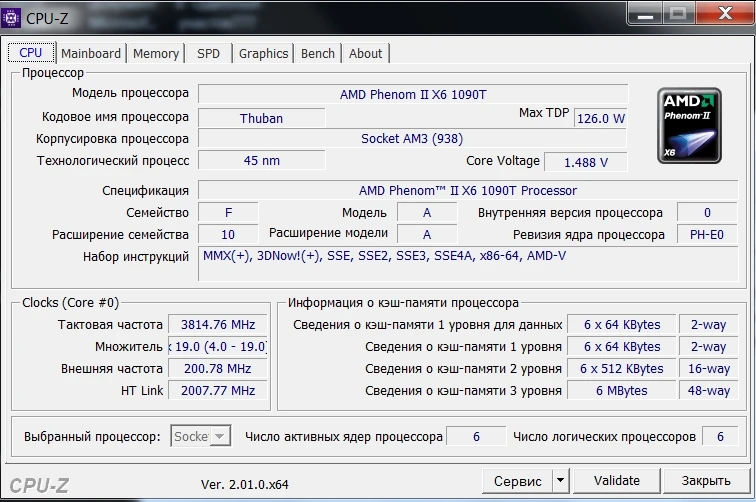Viewport: 756px width, 502px height.
Task: Click the HT Link value 2007.77 MHz
Action: coord(218,391)
